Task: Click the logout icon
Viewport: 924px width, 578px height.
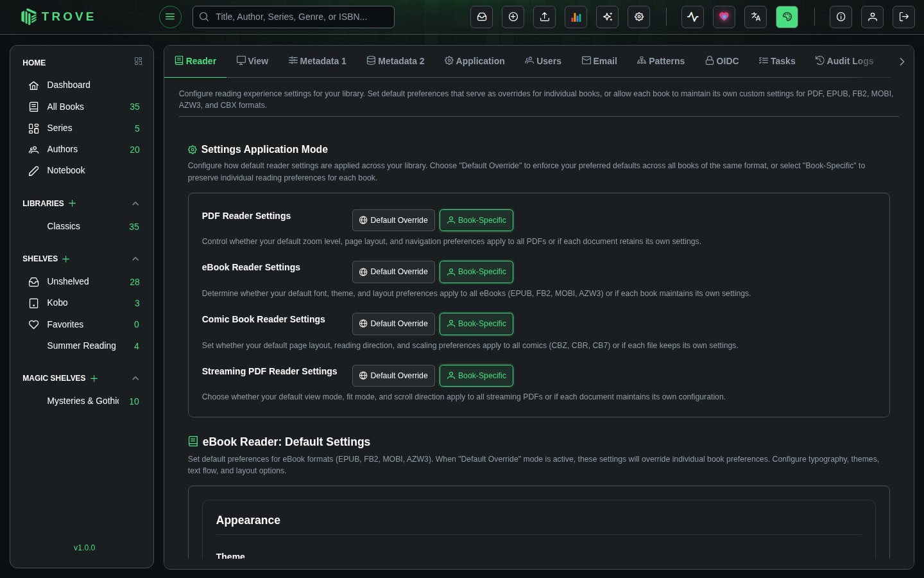Action: click(904, 17)
